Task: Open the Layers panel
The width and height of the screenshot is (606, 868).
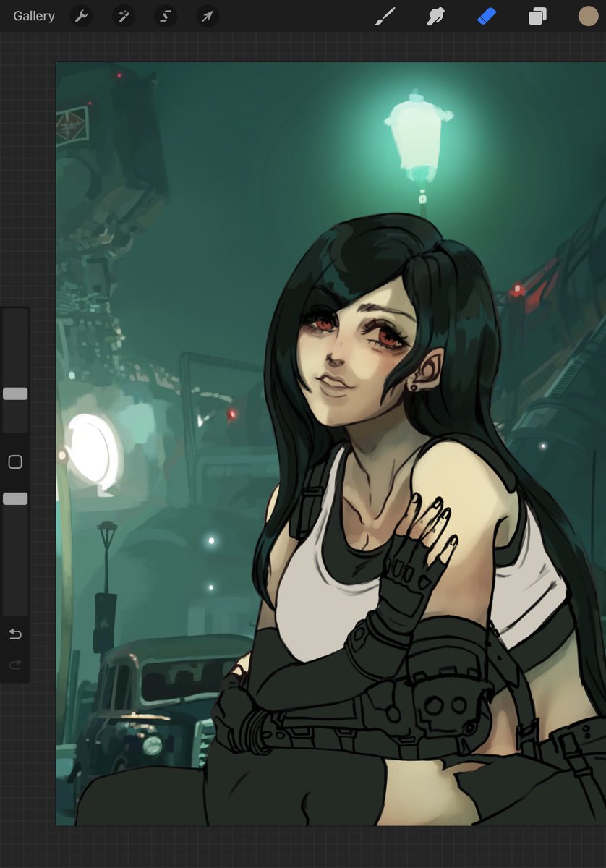Action: click(x=537, y=16)
